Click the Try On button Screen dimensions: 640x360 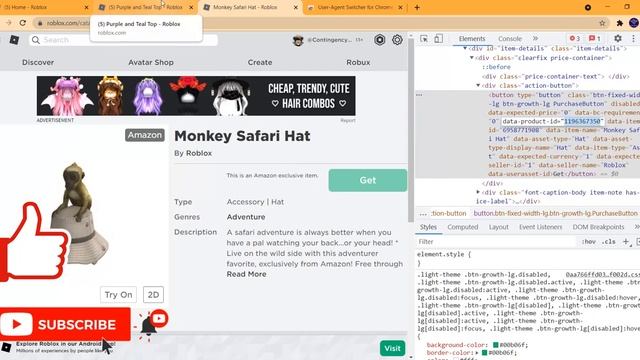(118, 295)
